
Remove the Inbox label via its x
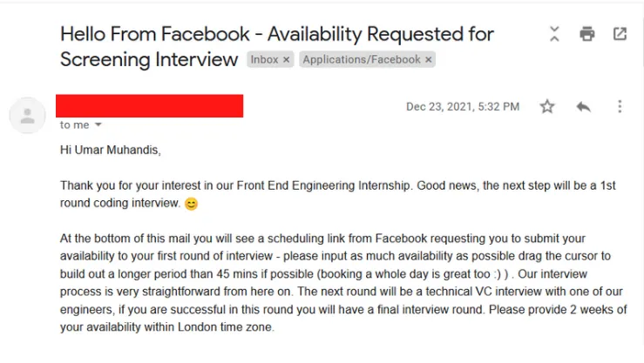pos(286,60)
